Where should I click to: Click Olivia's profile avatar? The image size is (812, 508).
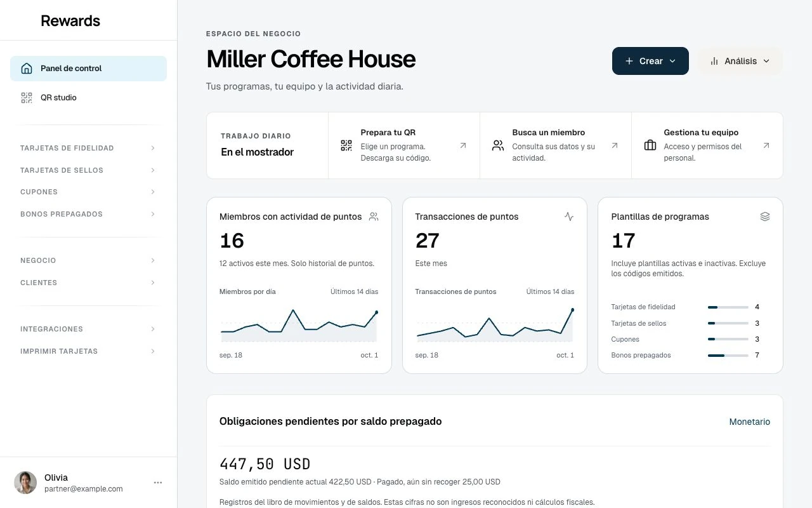click(25, 483)
